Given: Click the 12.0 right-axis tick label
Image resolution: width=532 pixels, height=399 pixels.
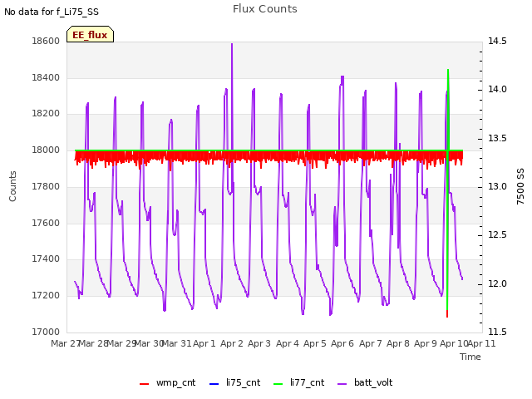Looking at the screenshot, I should point(497,283).
